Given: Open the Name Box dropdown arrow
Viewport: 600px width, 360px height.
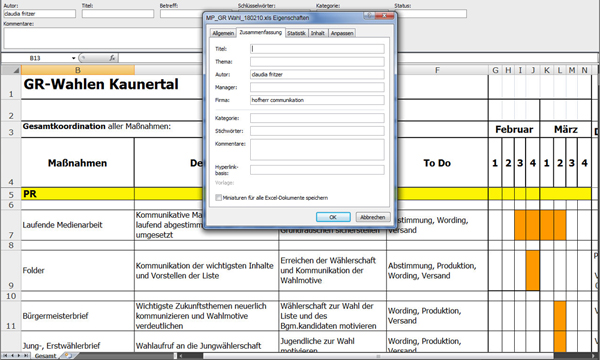Looking at the screenshot, I should coord(73,58).
